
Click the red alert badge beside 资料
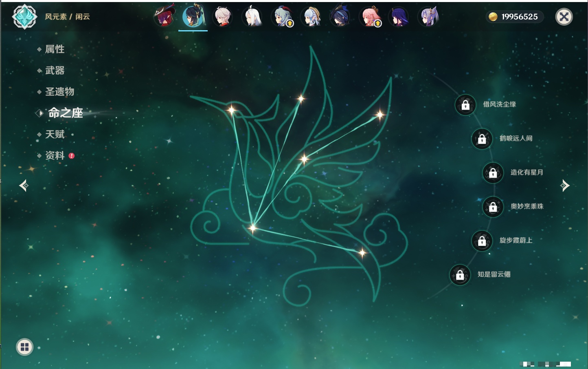pos(72,156)
